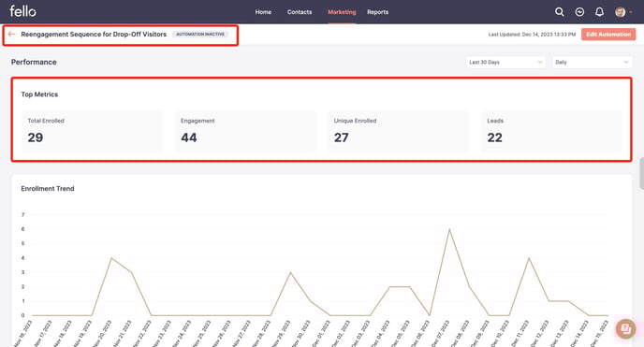Select the Total Enrolled metric card
Viewport: 644px width, 347px height.
(x=92, y=132)
